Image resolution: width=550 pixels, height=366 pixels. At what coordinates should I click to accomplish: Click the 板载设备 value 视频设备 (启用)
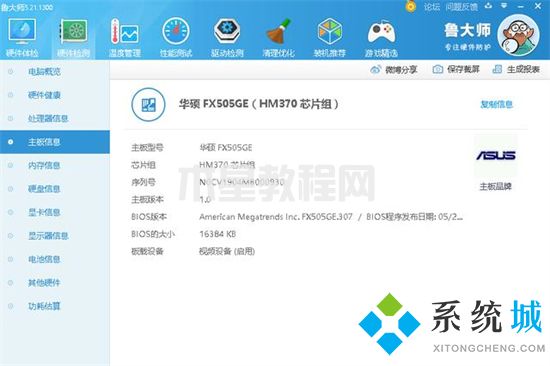tap(227, 251)
